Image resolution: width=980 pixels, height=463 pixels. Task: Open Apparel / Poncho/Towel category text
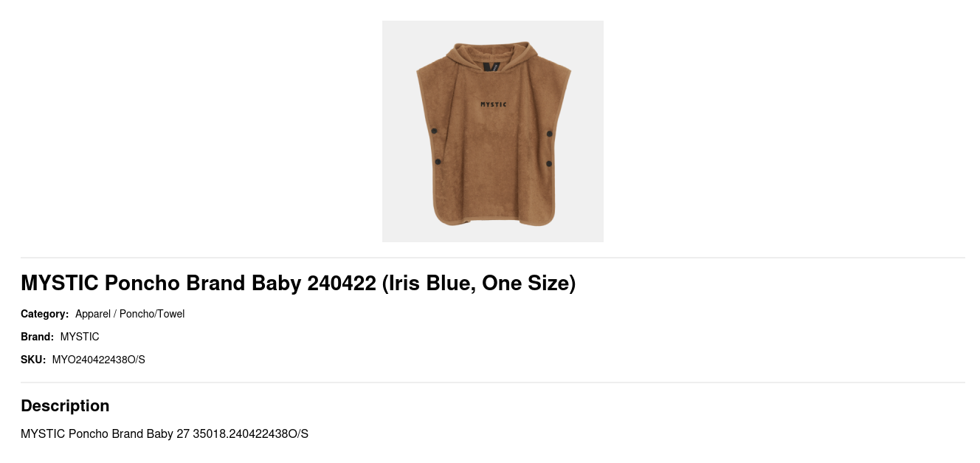tap(130, 314)
